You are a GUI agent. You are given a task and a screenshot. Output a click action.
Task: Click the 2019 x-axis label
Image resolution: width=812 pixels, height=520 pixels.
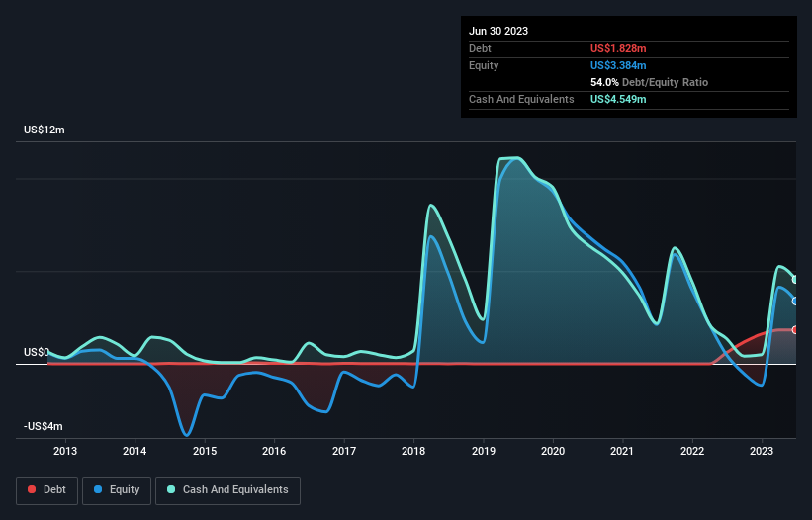(484, 451)
